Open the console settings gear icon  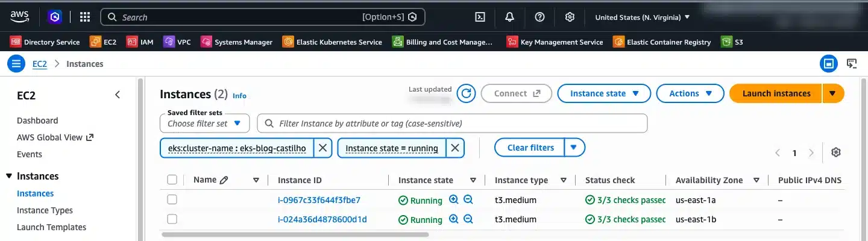click(x=570, y=17)
